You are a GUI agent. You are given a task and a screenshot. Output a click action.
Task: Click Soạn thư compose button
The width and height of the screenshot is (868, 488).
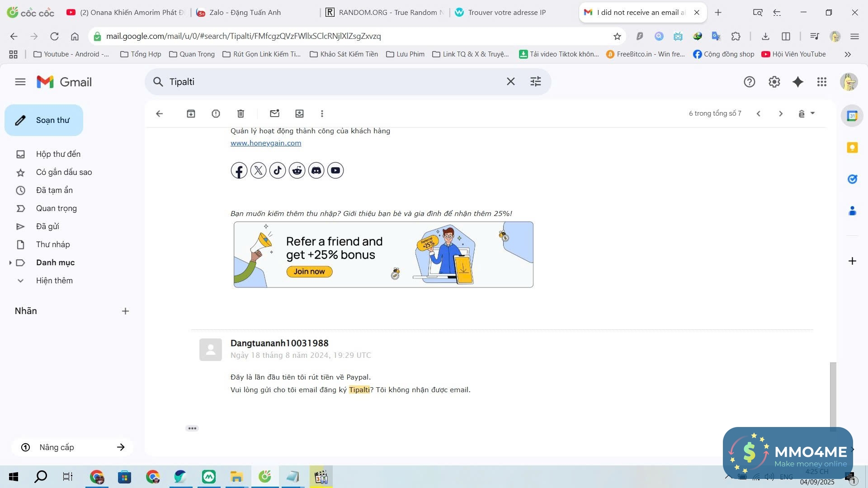pyautogui.click(x=44, y=120)
